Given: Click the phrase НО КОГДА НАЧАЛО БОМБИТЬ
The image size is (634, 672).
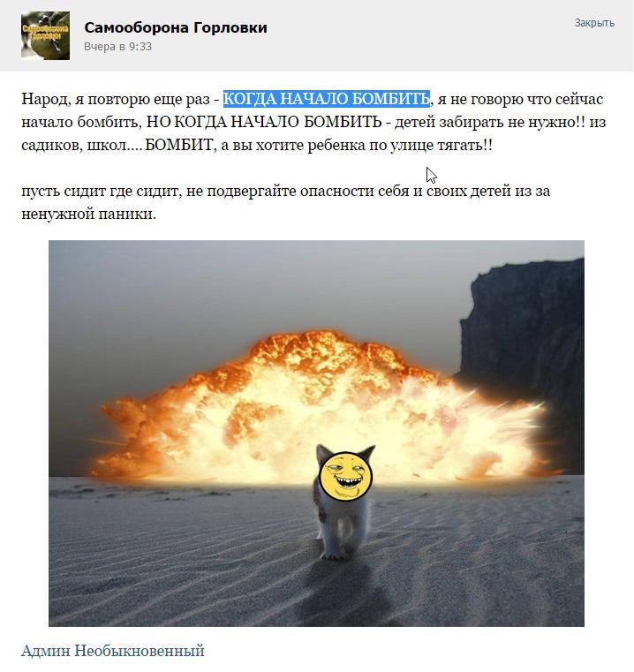Looking at the screenshot, I should pyautogui.click(x=264, y=122).
